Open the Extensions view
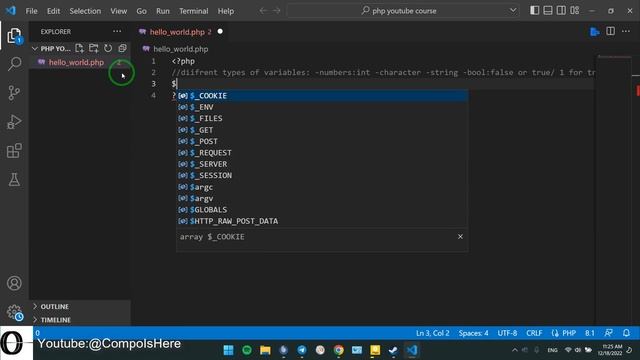Image resolution: width=640 pixels, height=360 pixels. tap(14, 151)
